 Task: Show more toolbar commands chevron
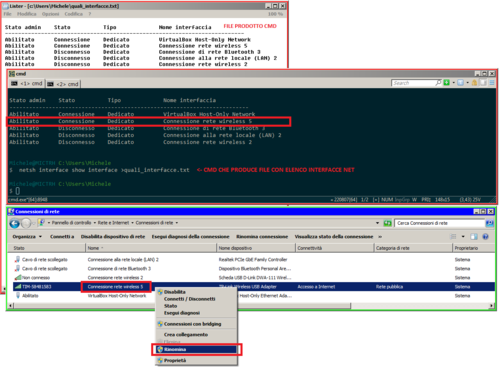(x=380, y=237)
